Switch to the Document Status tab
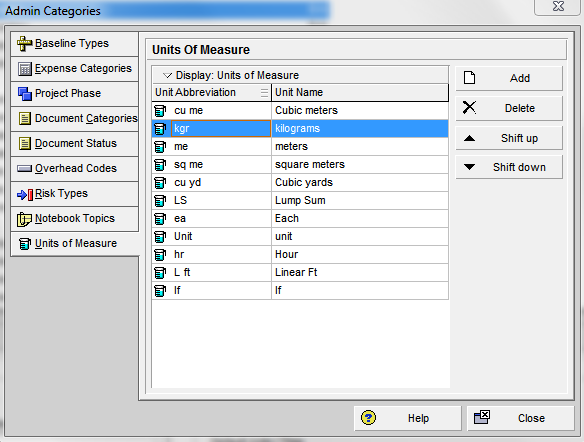 point(74,143)
